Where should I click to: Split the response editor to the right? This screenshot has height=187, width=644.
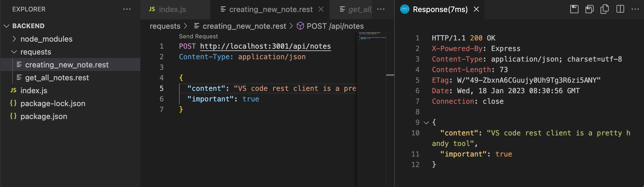(620, 9)
